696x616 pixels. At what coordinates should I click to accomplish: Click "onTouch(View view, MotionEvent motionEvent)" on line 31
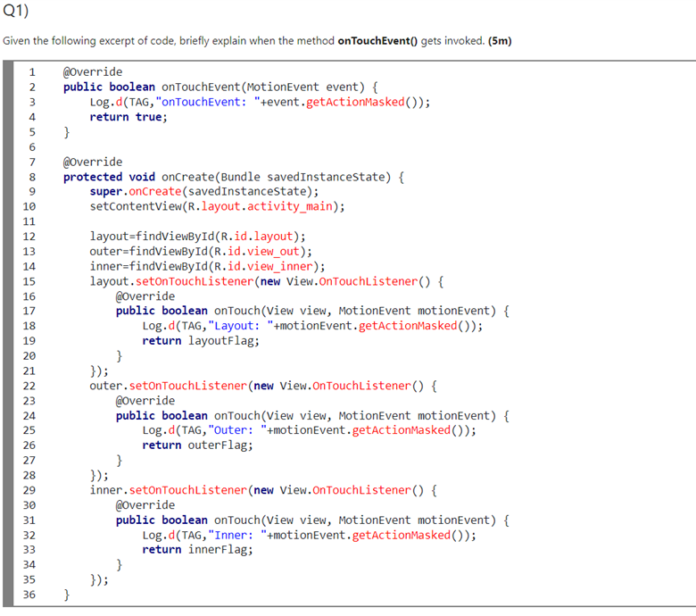coord(354,520)
